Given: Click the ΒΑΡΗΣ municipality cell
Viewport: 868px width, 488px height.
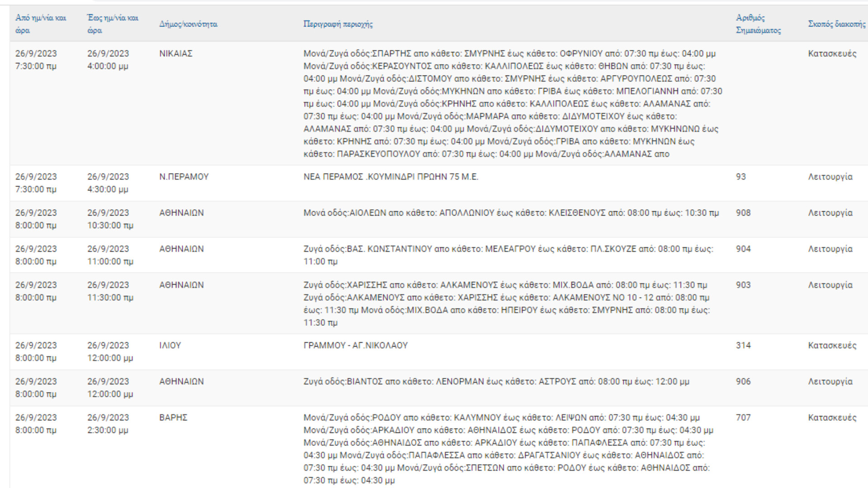Looking at the screenshot, I should 173,418.
